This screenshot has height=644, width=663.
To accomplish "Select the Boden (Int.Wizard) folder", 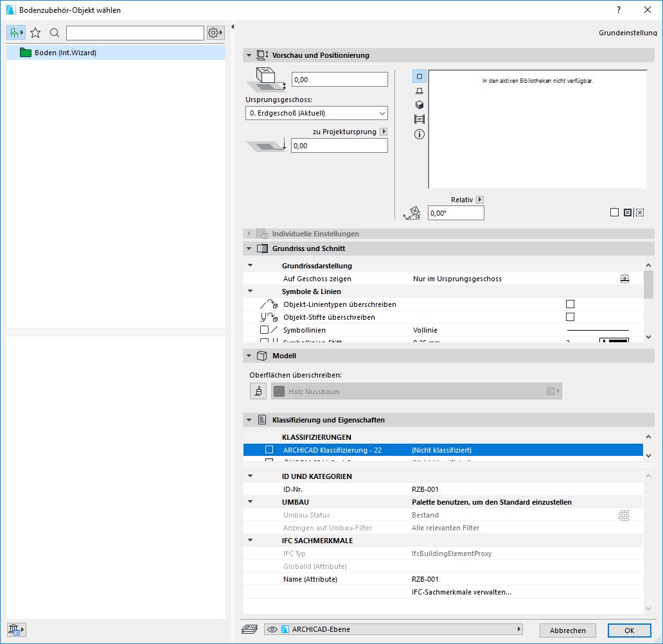I will click(x=116, y=53).
